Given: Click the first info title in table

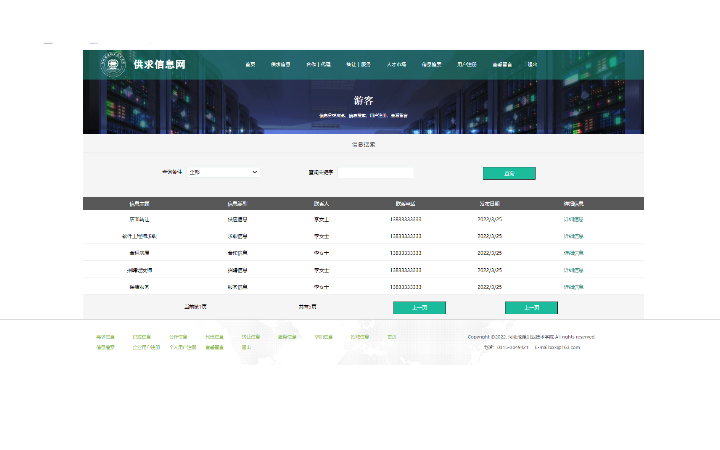Looking at the screenshot, I should (139, 218).
